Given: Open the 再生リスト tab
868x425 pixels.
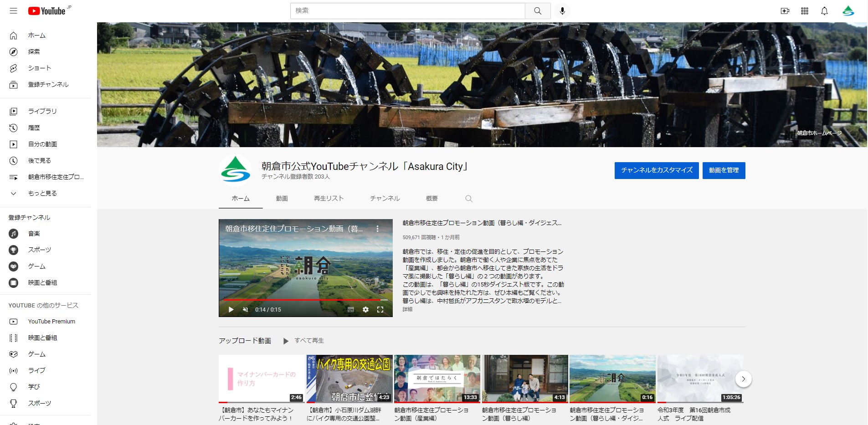Looking at the screenshot, I should click(329, 199).
